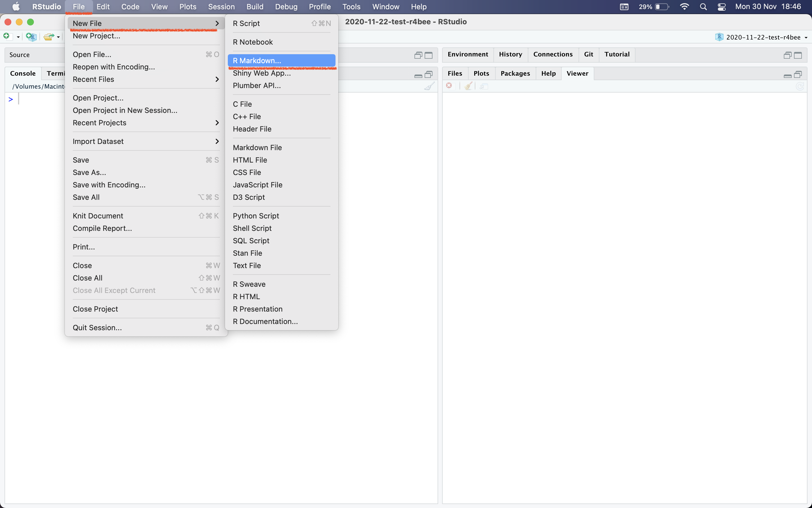Open the Session menu in menu bar
This screenshot has height=508, width=812.
[x=221, y=7]
